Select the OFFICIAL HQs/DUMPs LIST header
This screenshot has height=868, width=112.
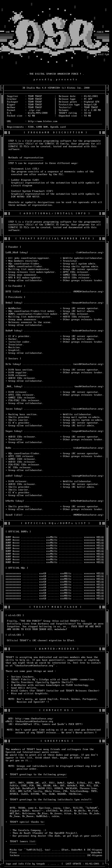(56, 523)
